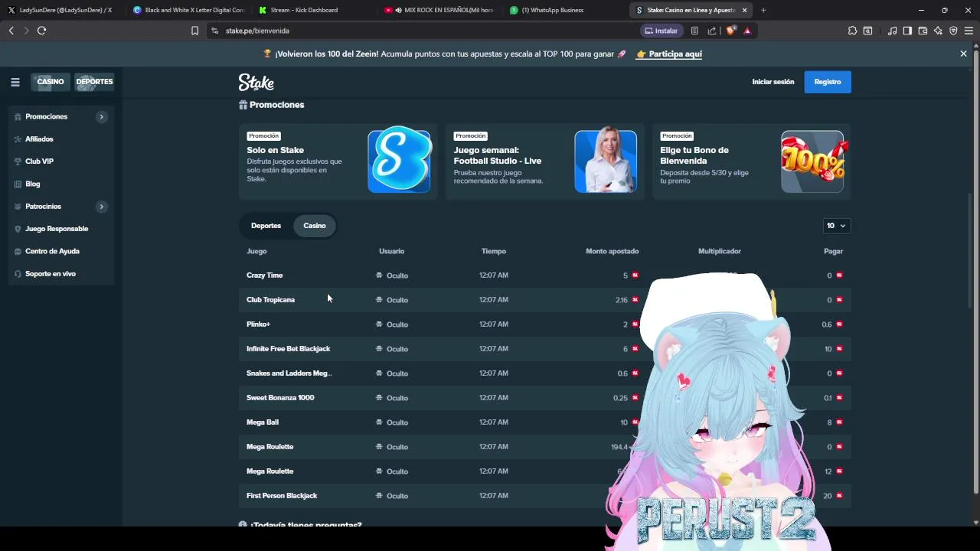Open Football Studio - Live promotion card
This screenshot has height=551, width=980.
[544, 161]
